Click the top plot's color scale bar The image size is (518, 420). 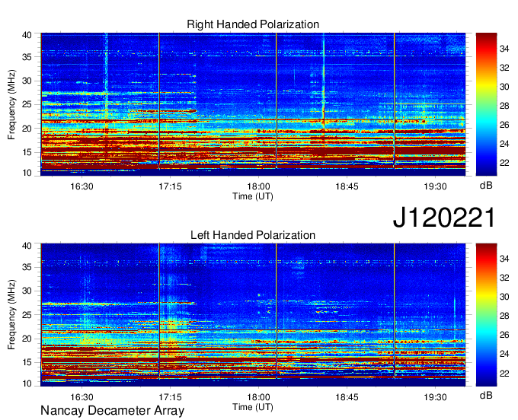[486, 104]
